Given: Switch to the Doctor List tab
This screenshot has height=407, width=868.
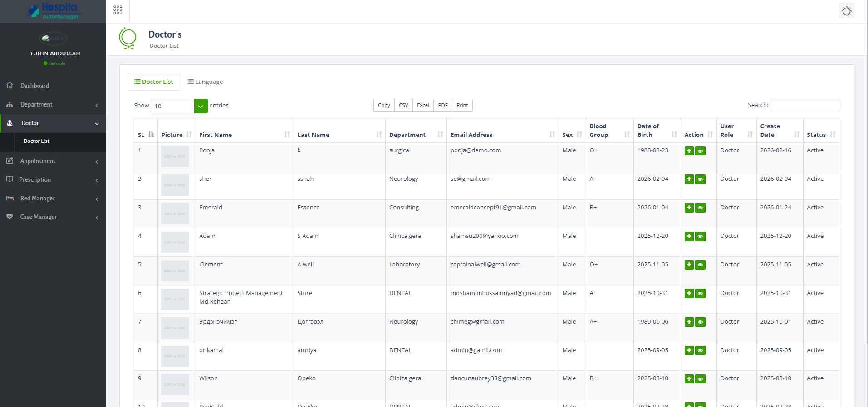Looking at the screenshot, I should [154, 82].
